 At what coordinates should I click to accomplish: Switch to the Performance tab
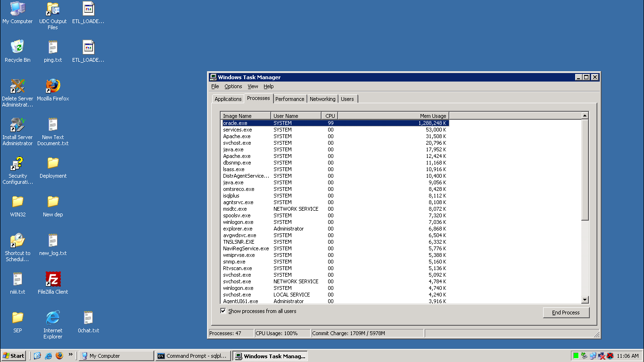289,99
